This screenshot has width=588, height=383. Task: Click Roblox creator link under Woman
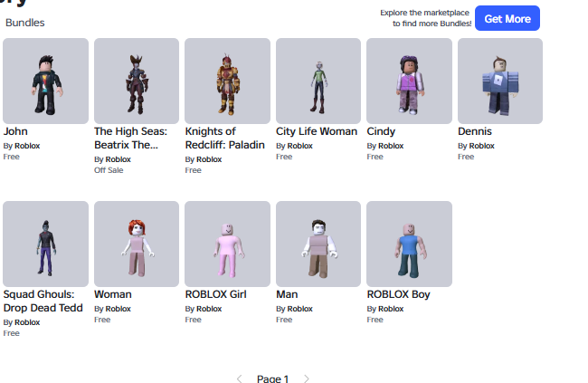pyautogui.click(x=119, y=309)
